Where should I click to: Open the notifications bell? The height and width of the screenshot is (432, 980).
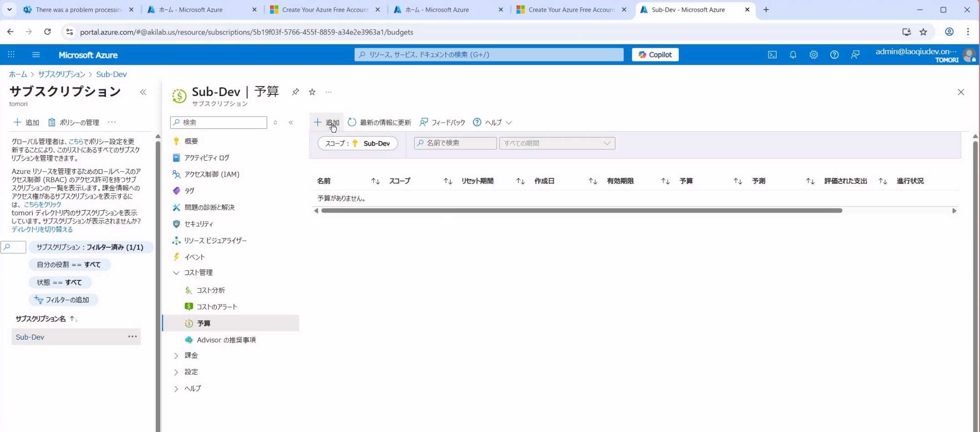click(792, 55)
